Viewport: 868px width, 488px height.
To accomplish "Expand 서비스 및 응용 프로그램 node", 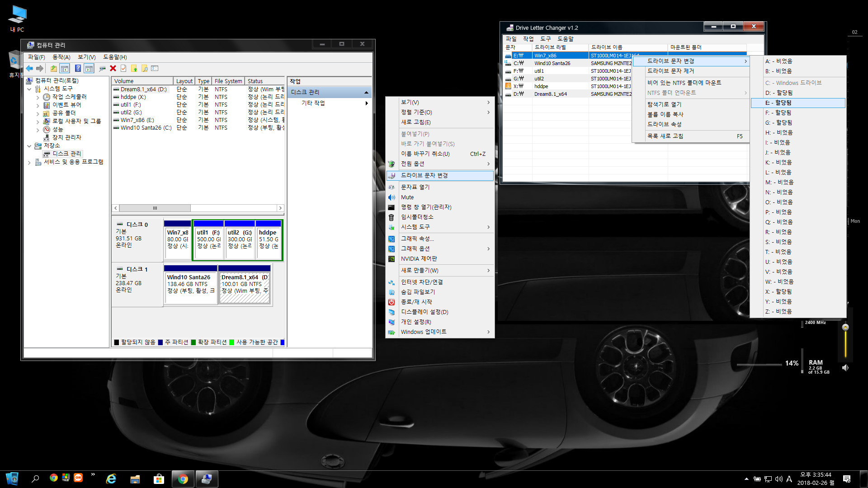I will (29, 162).
